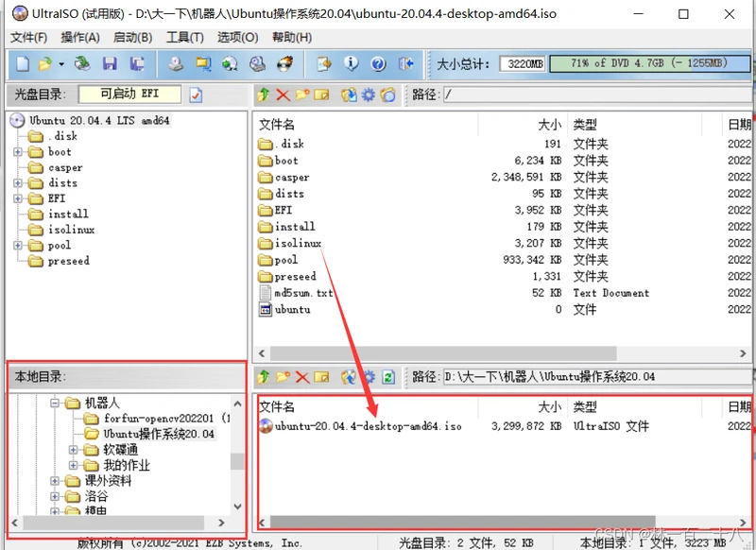756x550 pixels.
Task: Select ubuntu-20.04.4-desktop-amd64.iso in local file list
Action: [368, 426]
